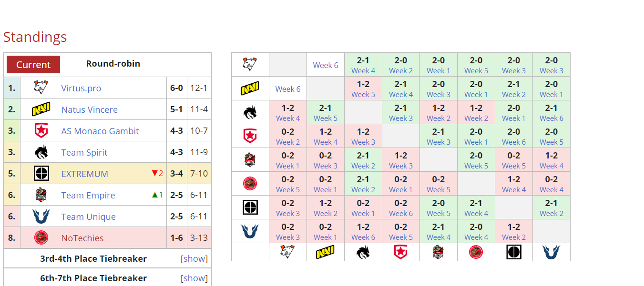The height and width of the screenshot is (286, 644).
Task: Click the EXTREMUM logo in standings
Action: coord(41,174)
